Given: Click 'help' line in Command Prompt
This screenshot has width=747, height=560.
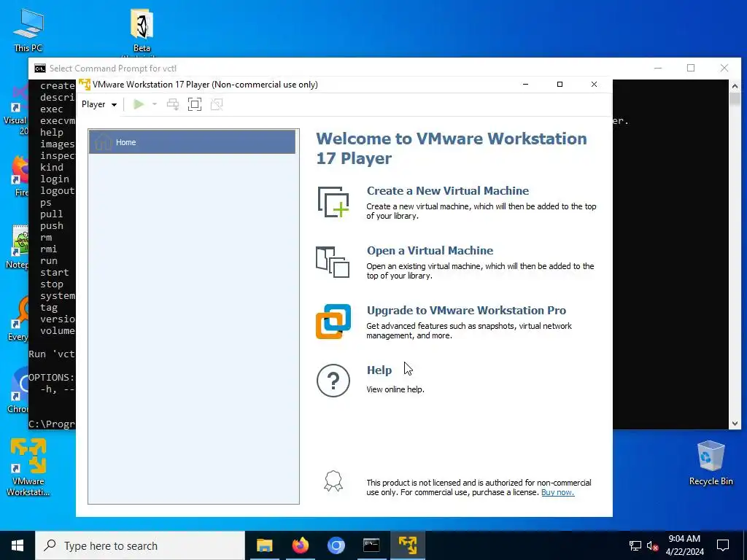Looking at the screenshot, I should pyautogui.click(x=52, y=133).
